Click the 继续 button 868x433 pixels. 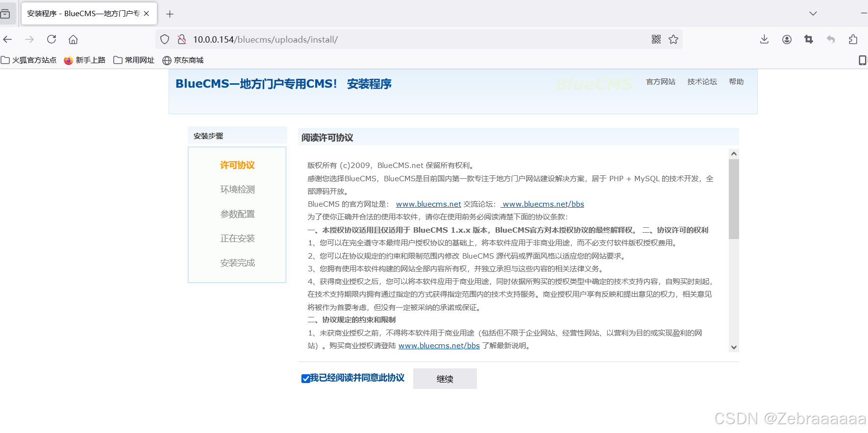coord(445,379)
